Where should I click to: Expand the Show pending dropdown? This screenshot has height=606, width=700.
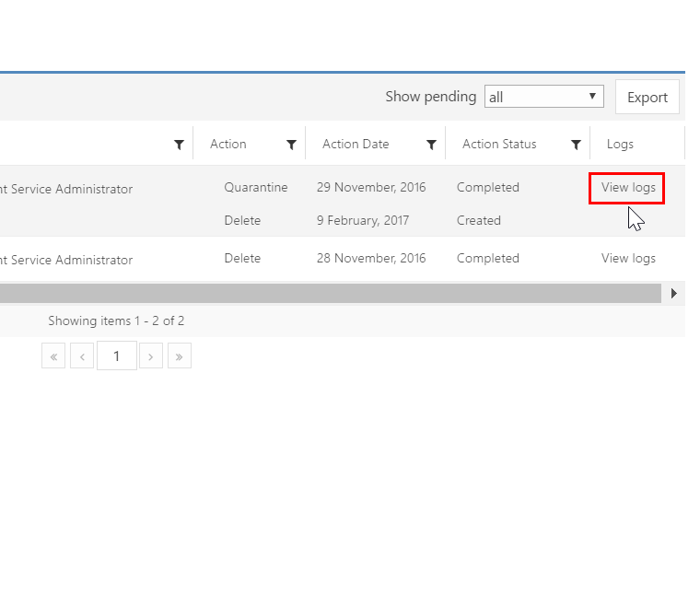[x=543, y=97]
